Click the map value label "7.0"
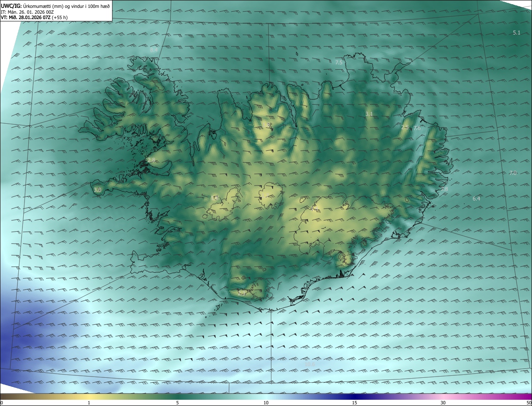 point(513,173)
